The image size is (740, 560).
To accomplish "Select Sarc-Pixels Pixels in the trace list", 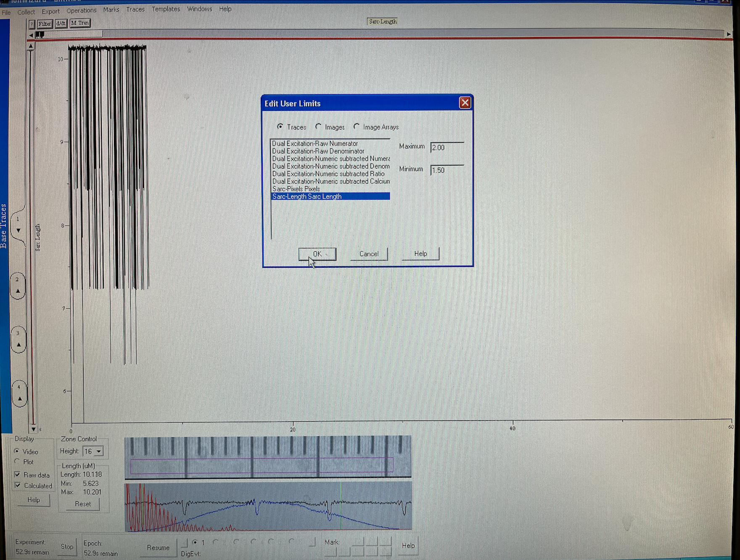I will click(296, 189).
